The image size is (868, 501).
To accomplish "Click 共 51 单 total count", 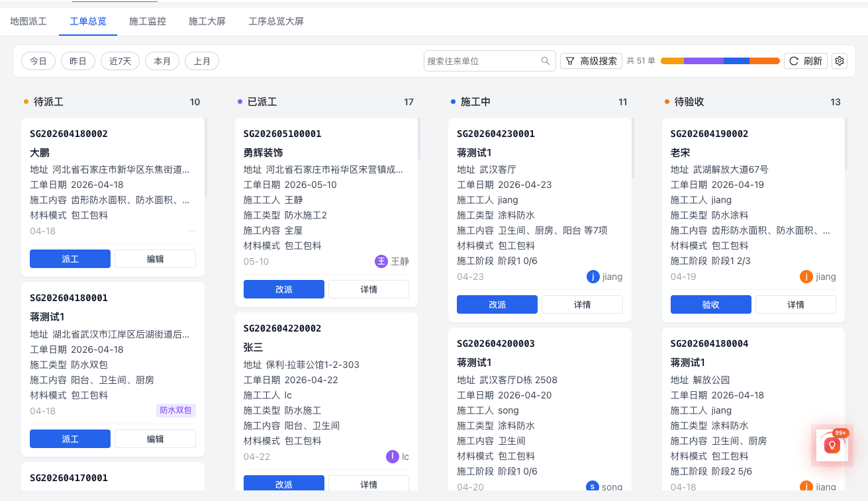I will (x=641, y=61).
